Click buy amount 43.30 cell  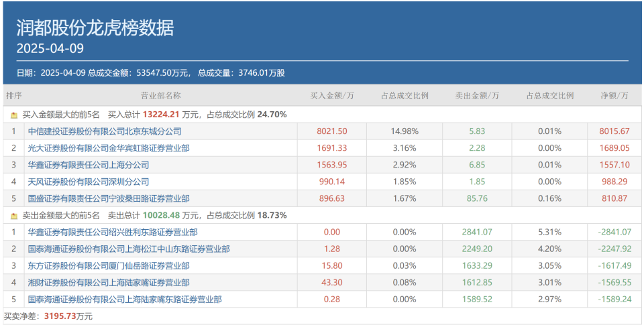click(332, 283)
